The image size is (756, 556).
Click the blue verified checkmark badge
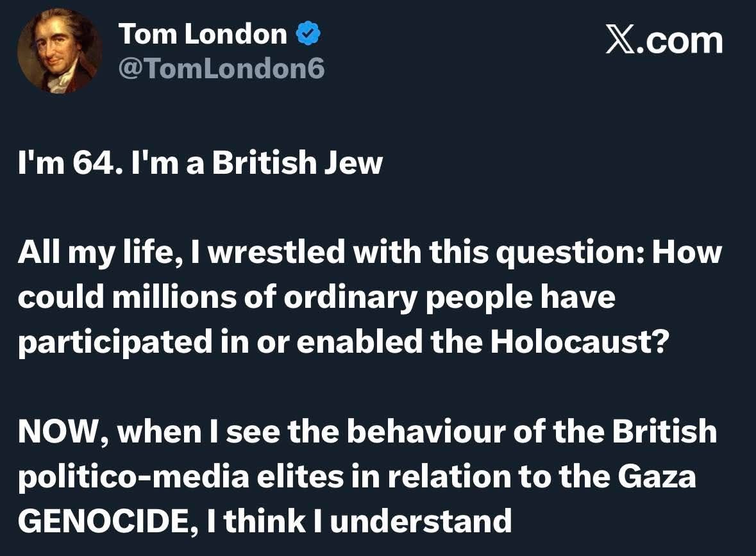pyautogui.click(x=308, y=34)
